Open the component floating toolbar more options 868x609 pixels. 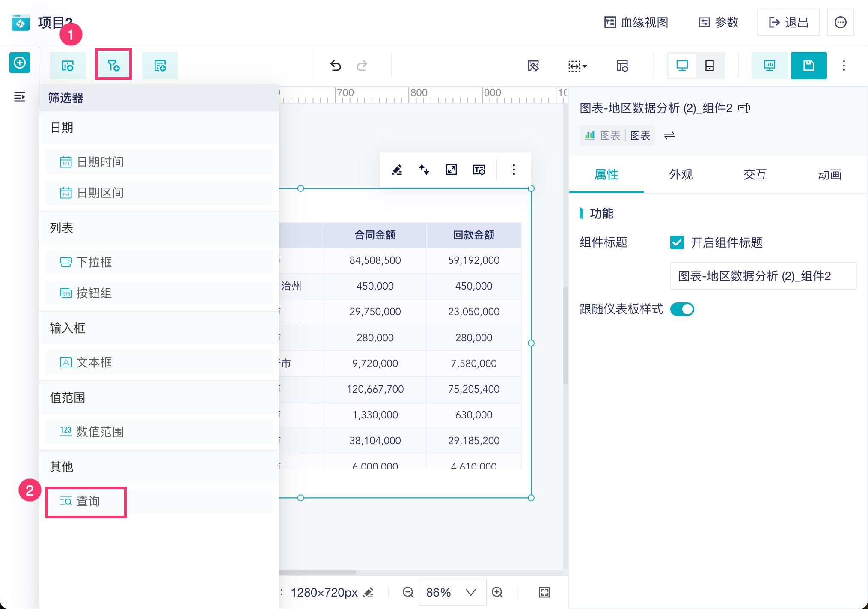[514, 170]
